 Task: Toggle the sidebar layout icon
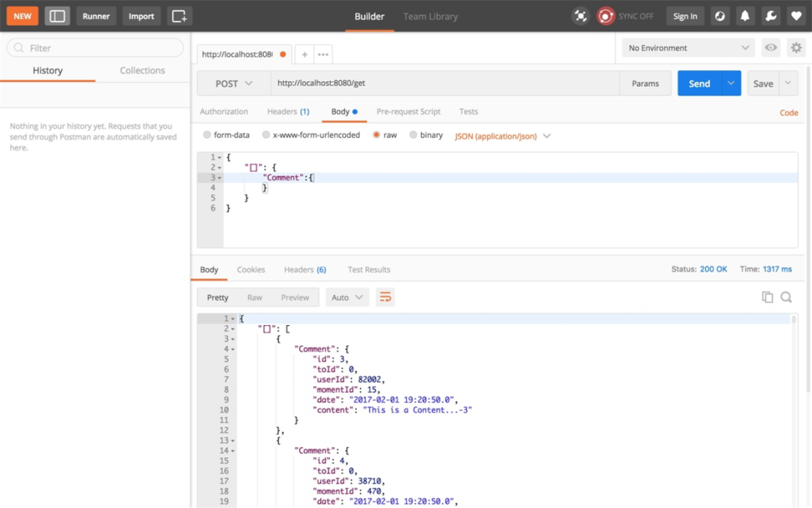pyautogui.click(x=57, y=16)
